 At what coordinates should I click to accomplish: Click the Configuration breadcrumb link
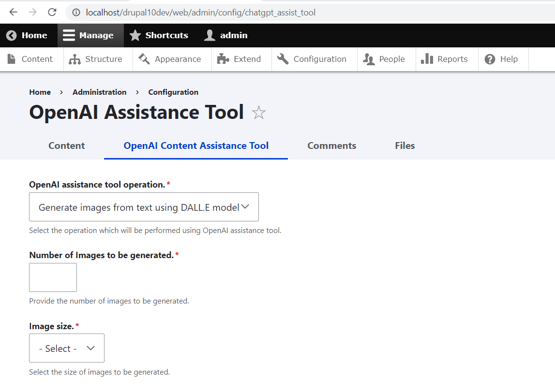(x=173, y=92)
